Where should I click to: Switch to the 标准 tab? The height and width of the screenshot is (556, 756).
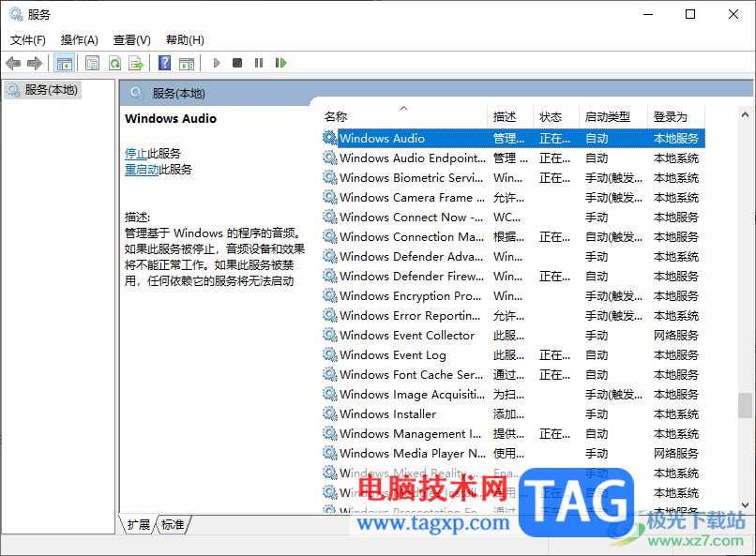pyautogui.click(x=173, y=524)
